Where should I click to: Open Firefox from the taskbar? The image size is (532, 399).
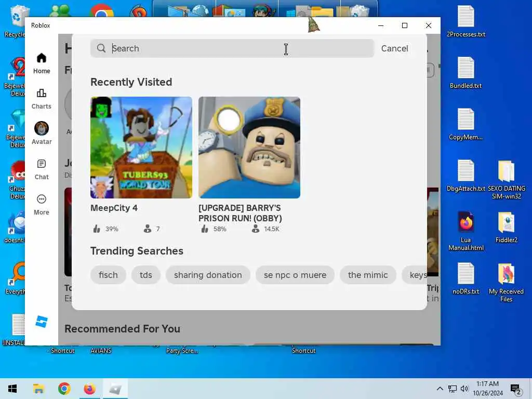coord(89,389)
